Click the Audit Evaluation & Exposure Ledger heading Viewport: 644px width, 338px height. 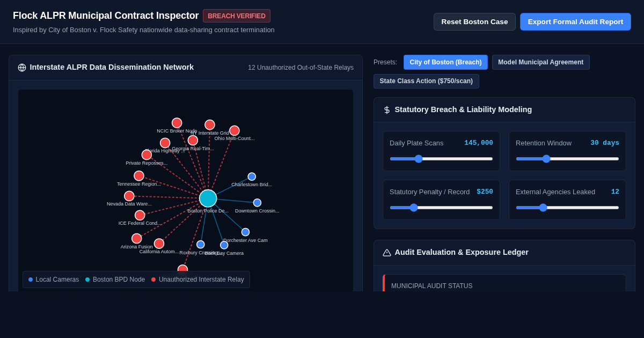tap(462, 252)
